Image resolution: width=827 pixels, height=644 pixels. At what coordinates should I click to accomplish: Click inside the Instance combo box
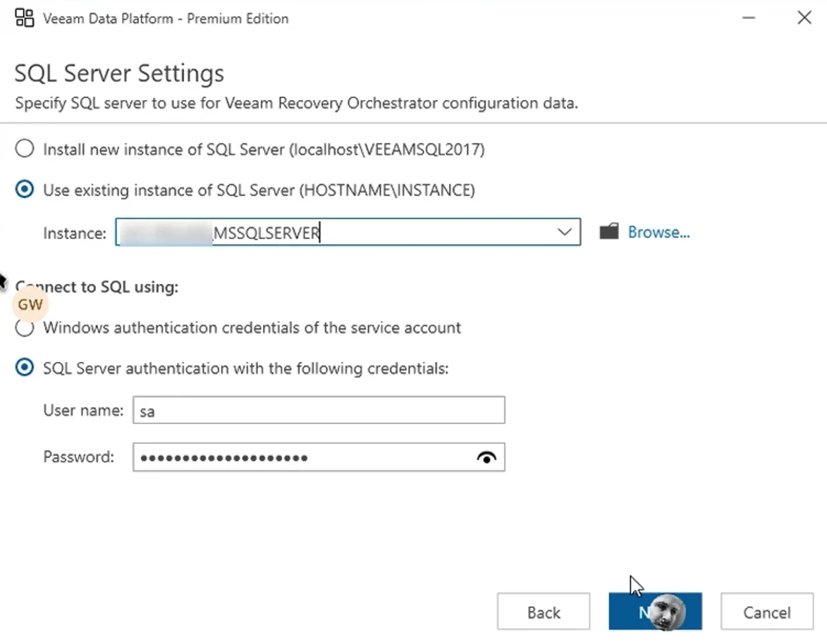coord(348,232)
